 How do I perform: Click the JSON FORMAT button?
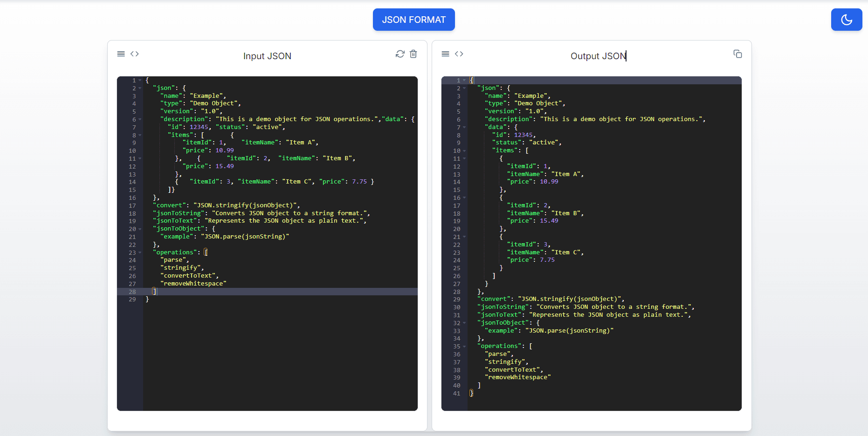point(413,20)
